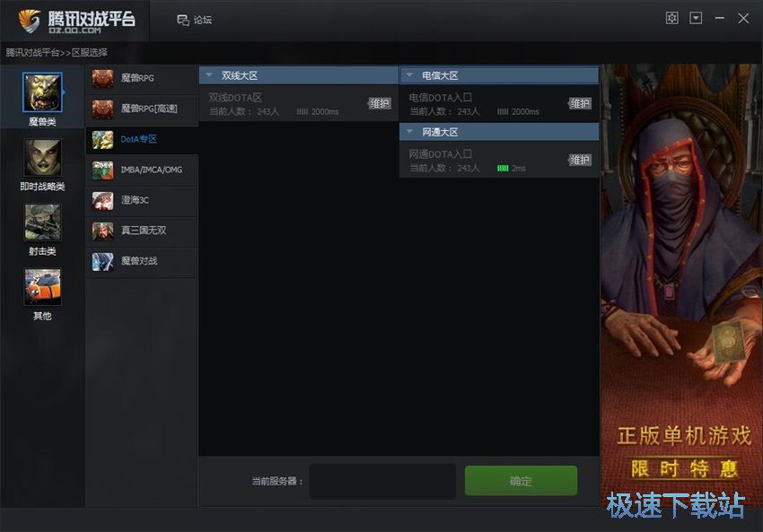
Task: Click the 射击类 category label
Action: [42, 251]
